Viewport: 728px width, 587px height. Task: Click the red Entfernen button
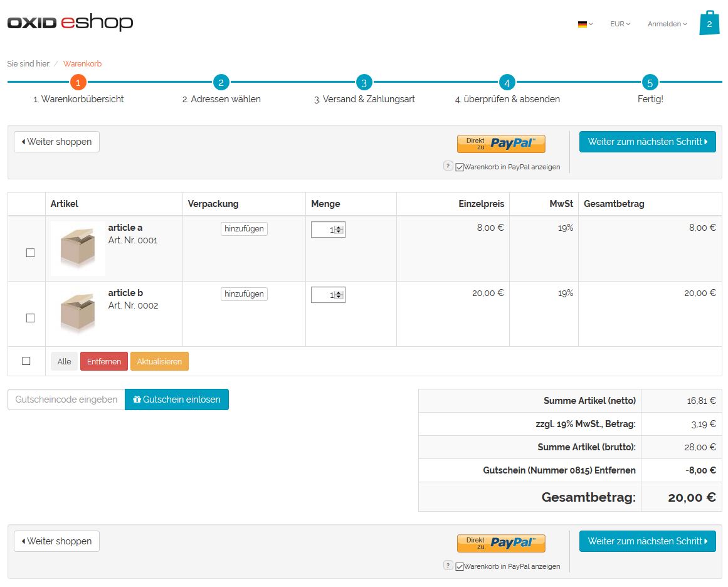tap(104, 361)
